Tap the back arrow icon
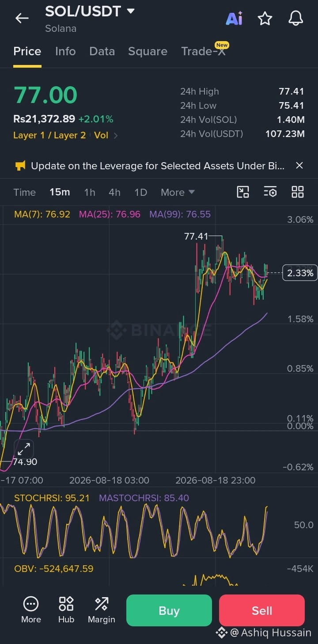This screenshot has width=318, height=644. (22, 18)
